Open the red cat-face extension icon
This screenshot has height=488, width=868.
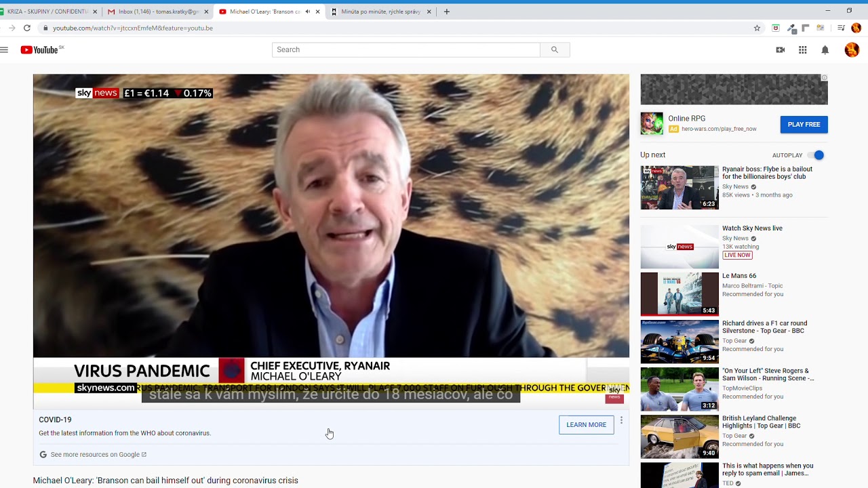[x=776, y=28]
